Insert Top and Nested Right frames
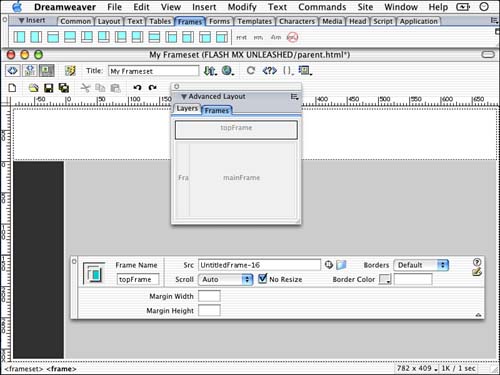Screen dimensions: 500x375 tap(222, 37)
